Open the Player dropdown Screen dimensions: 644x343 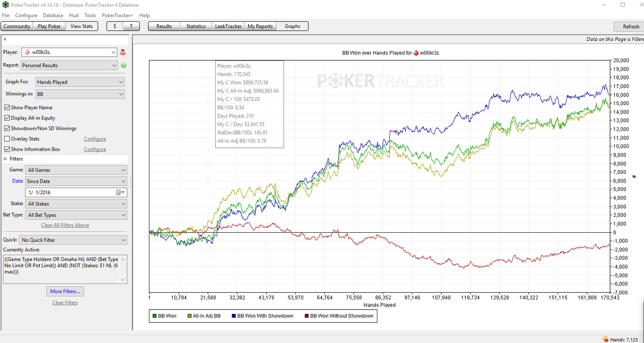pyautogui.click(x=69, y=52)
